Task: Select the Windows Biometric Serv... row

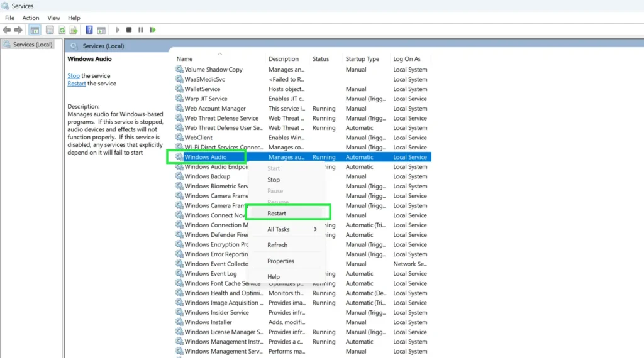Action: point(303,186)
